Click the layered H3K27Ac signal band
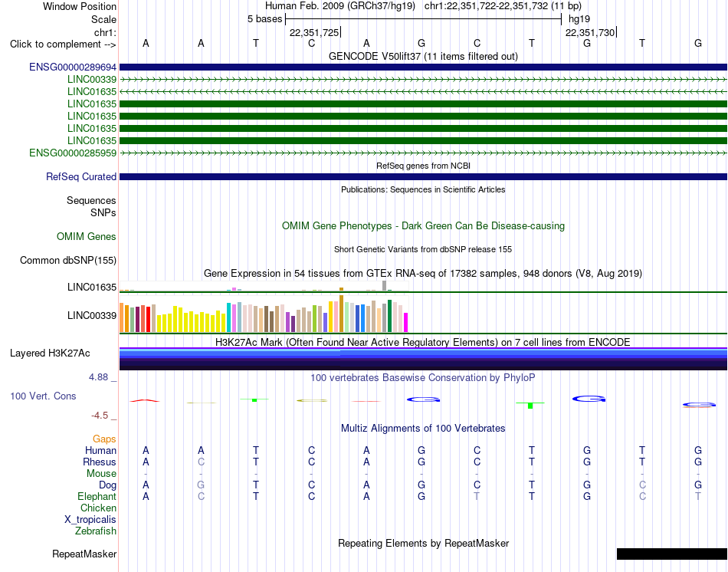 (424, 359)
